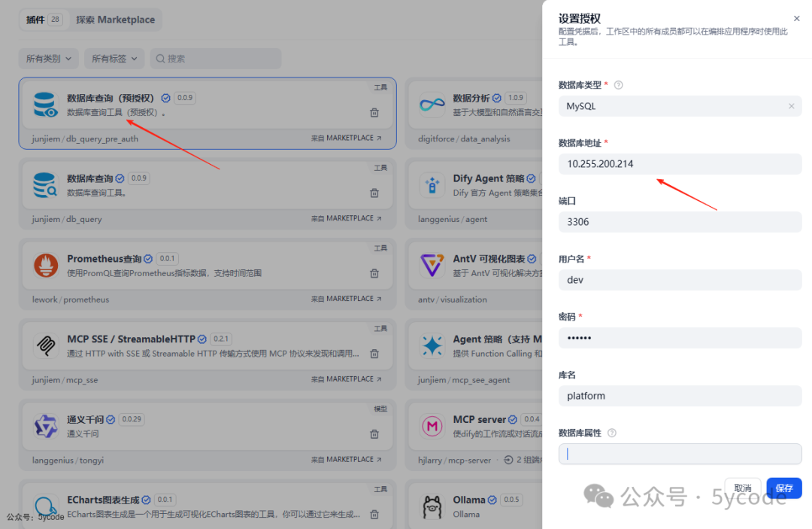Viewport: 812px width, 529px height.
Task: Click the help icon beside 数据库属性
Action: [611, 433]
